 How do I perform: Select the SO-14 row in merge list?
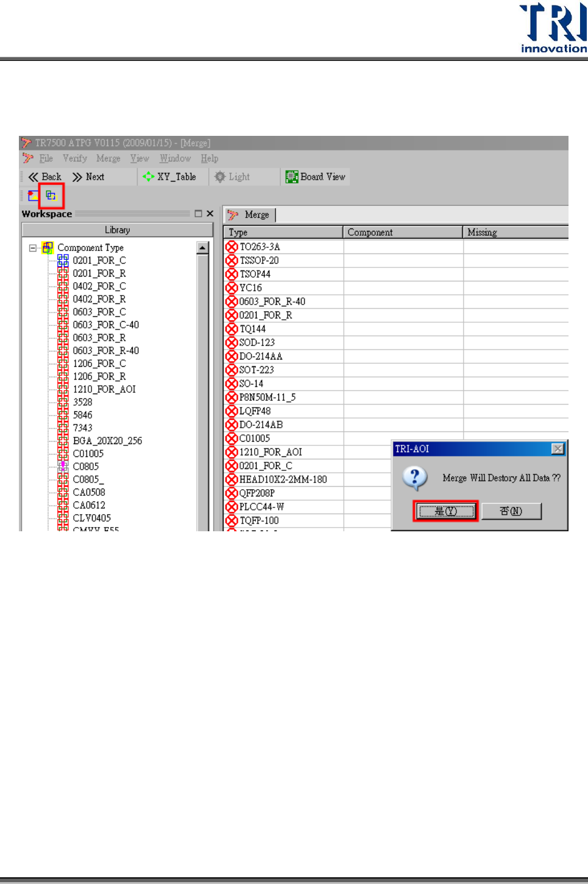coord(396,384)
